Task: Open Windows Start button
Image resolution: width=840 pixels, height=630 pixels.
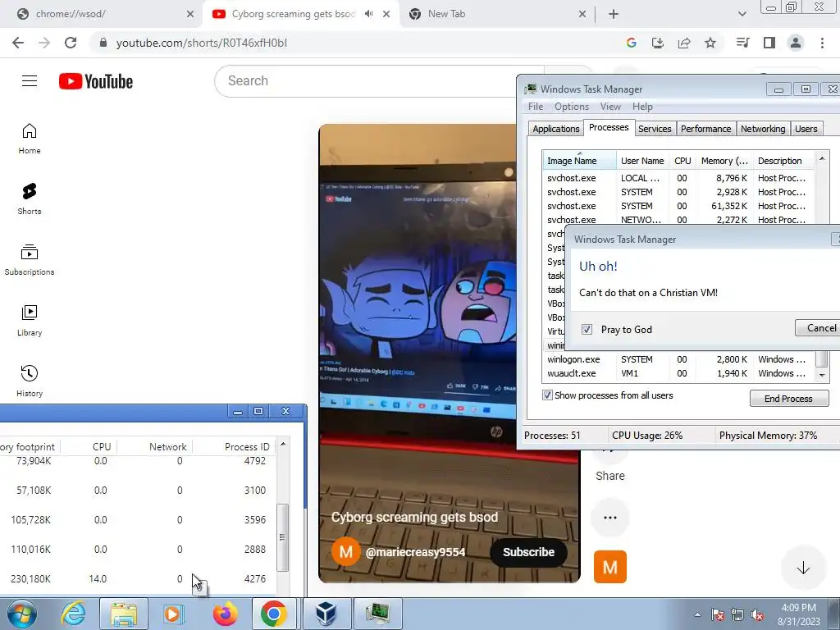Action: pyautogui.click(x=22, y=614)
